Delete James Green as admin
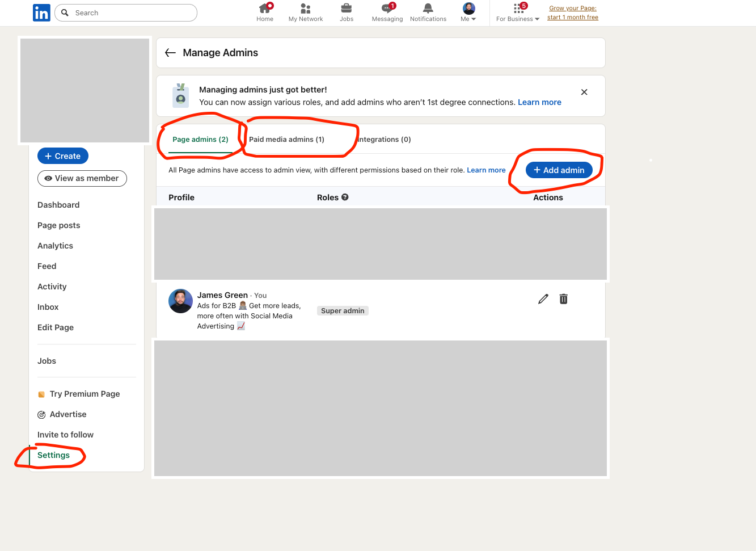Viewport: 756px width, 551px height. coord(564,299)
